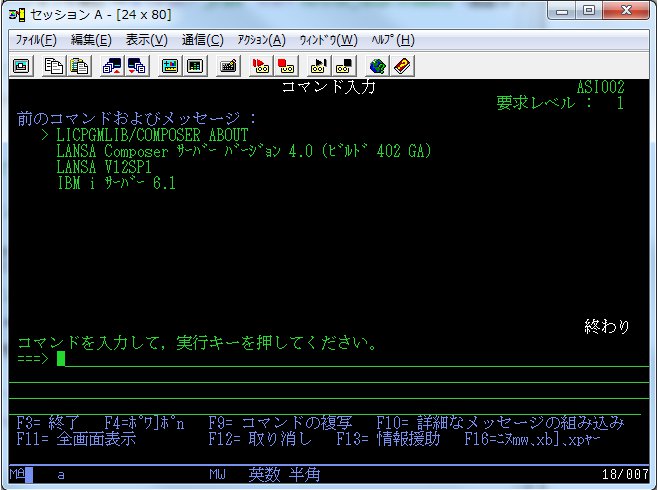The image size is (658, 490).
Task: Open the 通信(C) menu
Action: 202,40
